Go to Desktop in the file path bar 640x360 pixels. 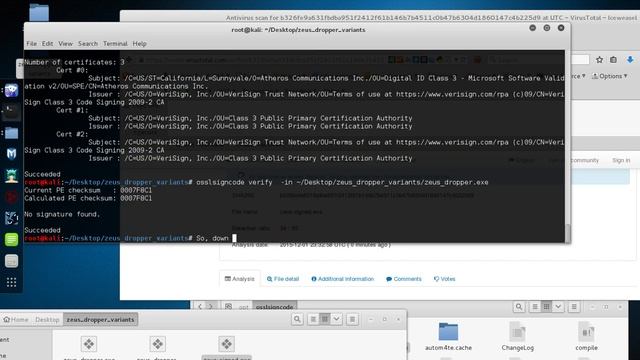point(47,320)
